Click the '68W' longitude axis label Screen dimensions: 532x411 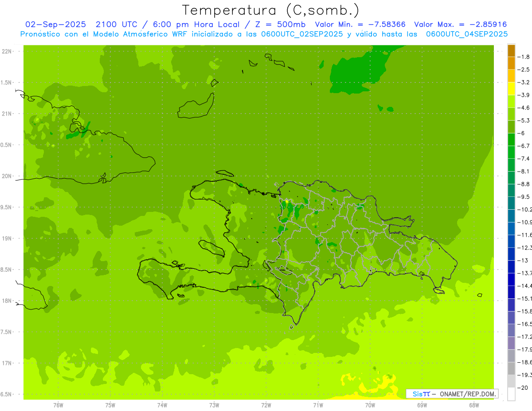tap(474, 405)
